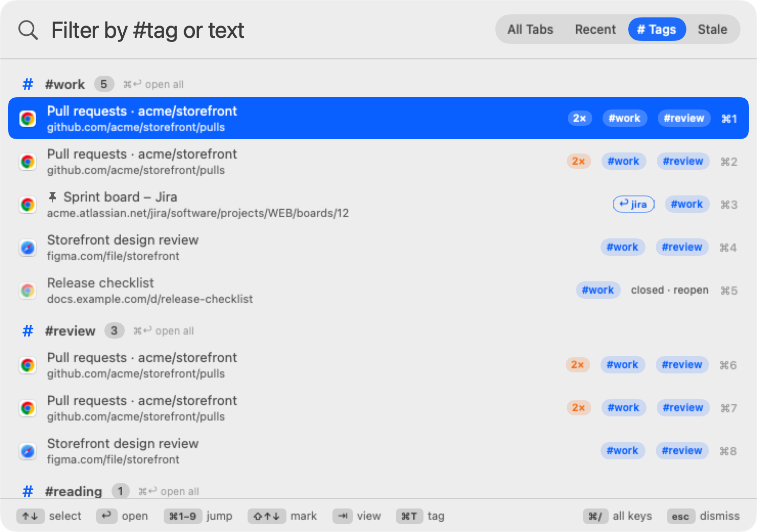This screenshot has width=757, height=532.
Task: Select the # Tags view
Action: (x=657, y=29)
